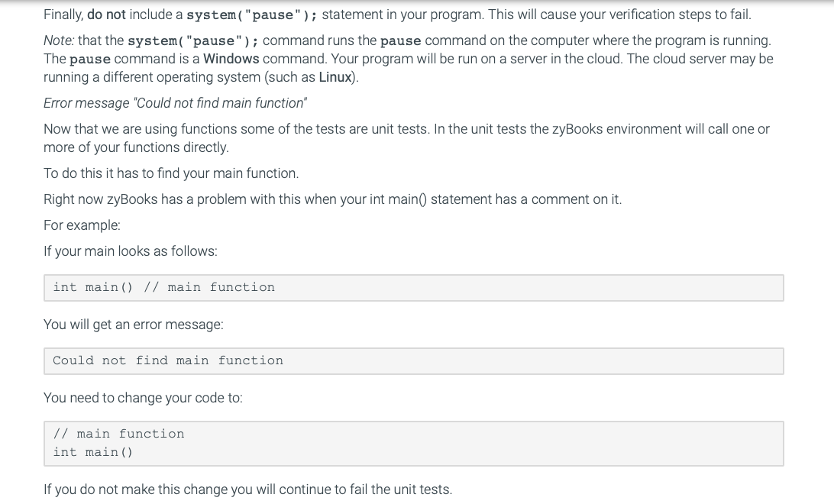Click the bold "pause" in "The pause command"
834x504 pixels.
tap(90, 60)
